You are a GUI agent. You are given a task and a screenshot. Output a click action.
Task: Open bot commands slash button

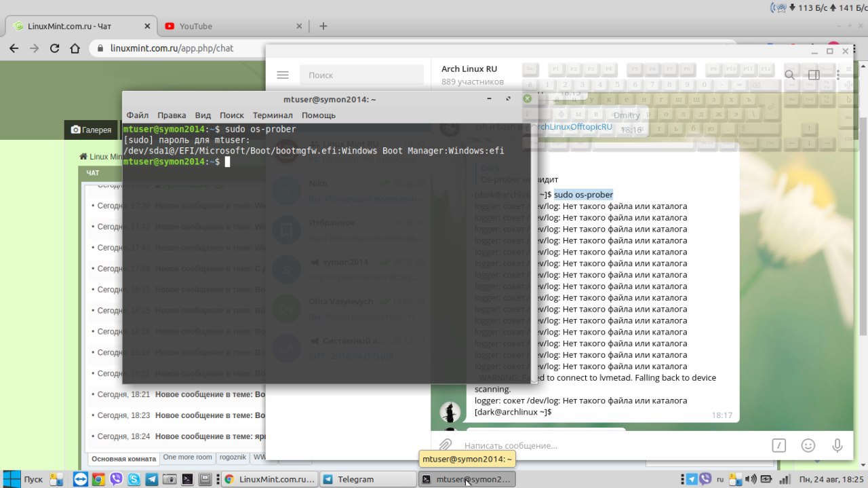[779, 445]
